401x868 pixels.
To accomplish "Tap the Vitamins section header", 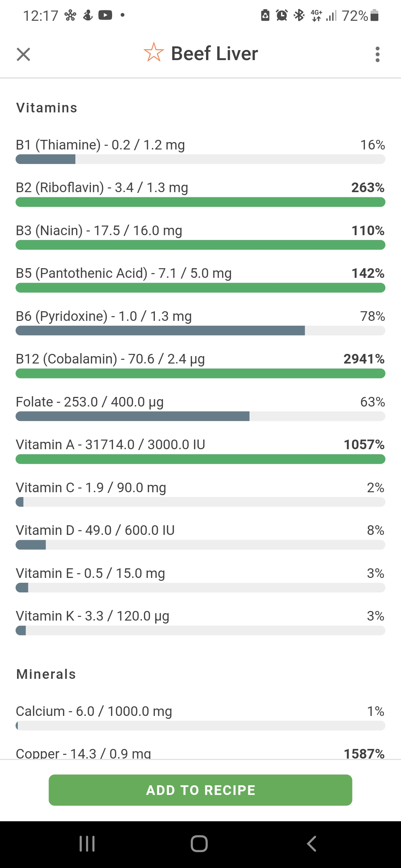I will pyautogui.click(x=47, y=108).
